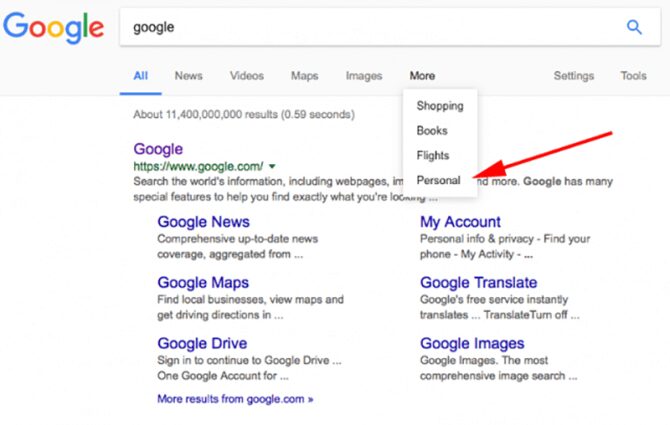Choose Flights from the More menu
670x425 pixels.
[433, 156]
